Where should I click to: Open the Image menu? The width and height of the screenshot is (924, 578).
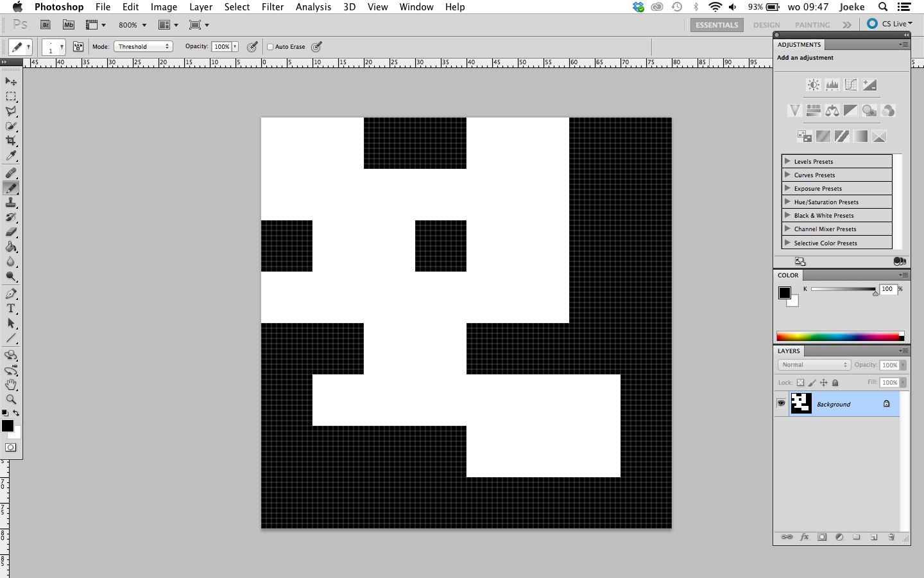click(164, 7)
